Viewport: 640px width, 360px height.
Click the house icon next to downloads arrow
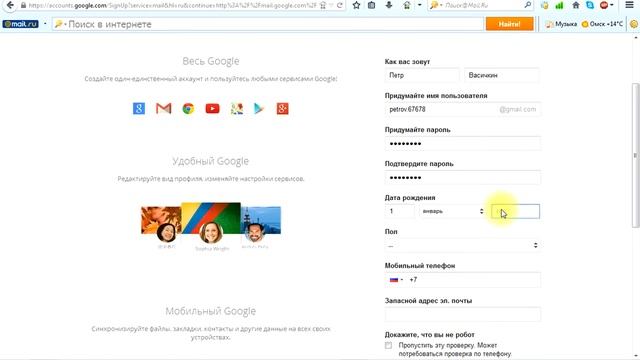[407, 5]
